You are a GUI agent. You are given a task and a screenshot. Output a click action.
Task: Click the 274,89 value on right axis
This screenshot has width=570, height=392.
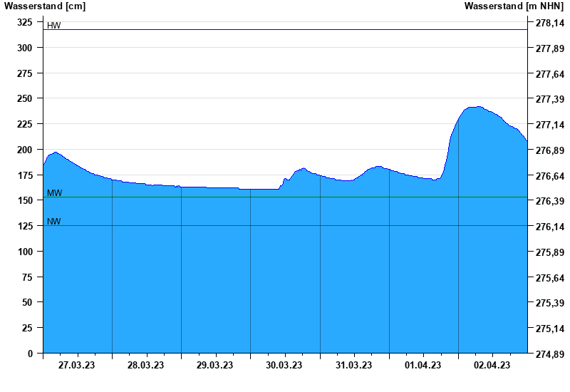click(x=550, y=354)
